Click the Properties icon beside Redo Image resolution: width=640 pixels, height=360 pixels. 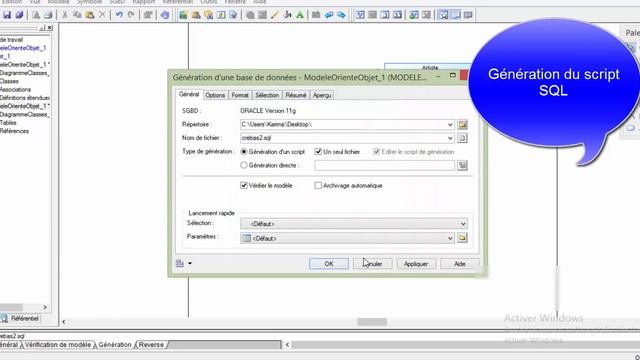[148, 15]
